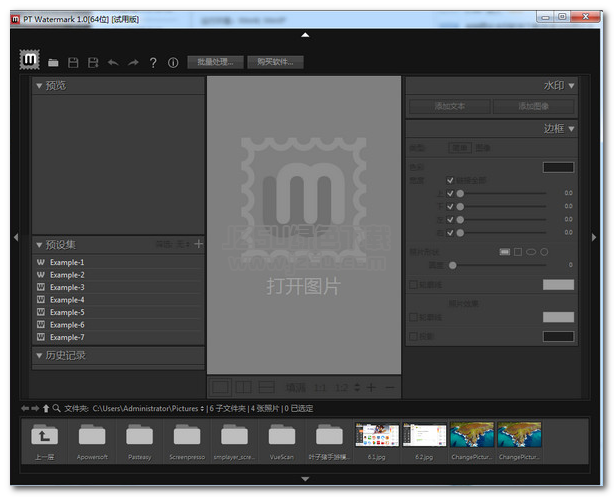The image size is (614, 497).
Task: Collapse the right side panel arrow
Action: point(594,237)
